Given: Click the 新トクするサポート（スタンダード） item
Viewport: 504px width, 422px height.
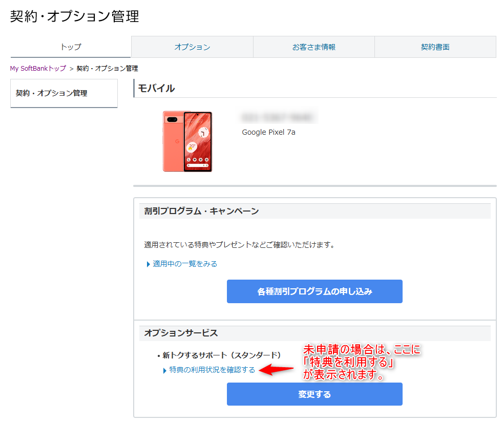Looking at the screenshot, I should [221, 355].
